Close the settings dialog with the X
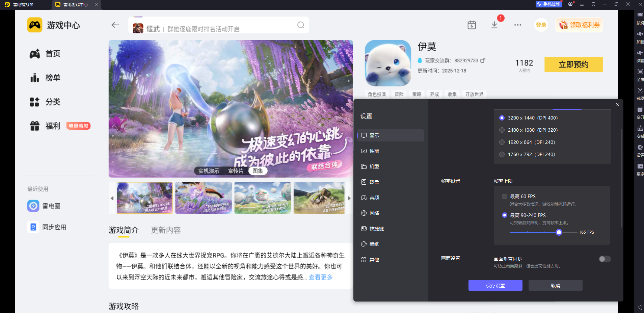644x313 pixels. 618,105
